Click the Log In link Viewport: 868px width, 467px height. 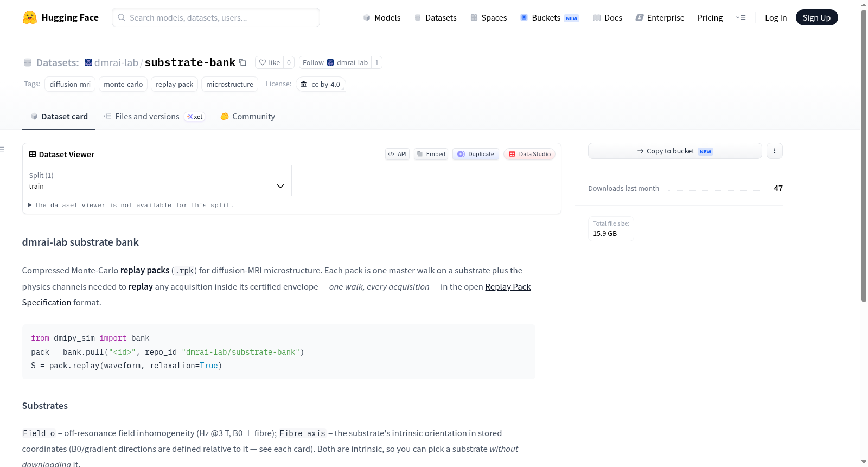[776, 17]
